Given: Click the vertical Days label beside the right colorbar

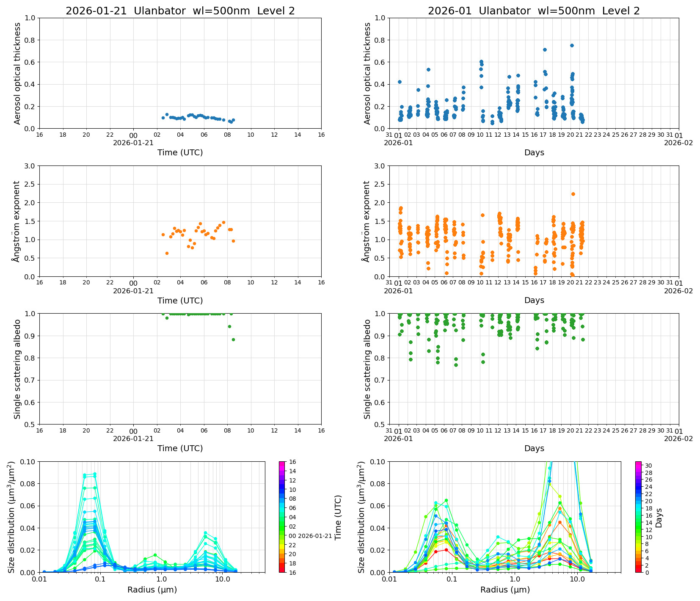Looking at the screenshot, I should click(659, 517).
